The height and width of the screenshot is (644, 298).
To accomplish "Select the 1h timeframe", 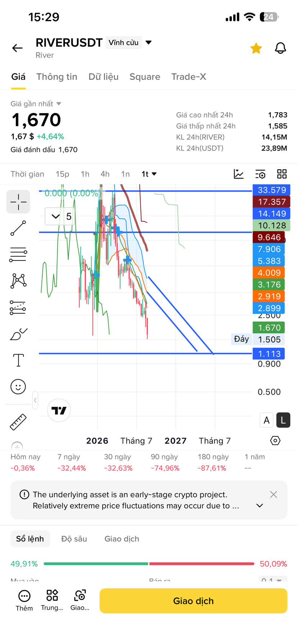I will 85,174.
